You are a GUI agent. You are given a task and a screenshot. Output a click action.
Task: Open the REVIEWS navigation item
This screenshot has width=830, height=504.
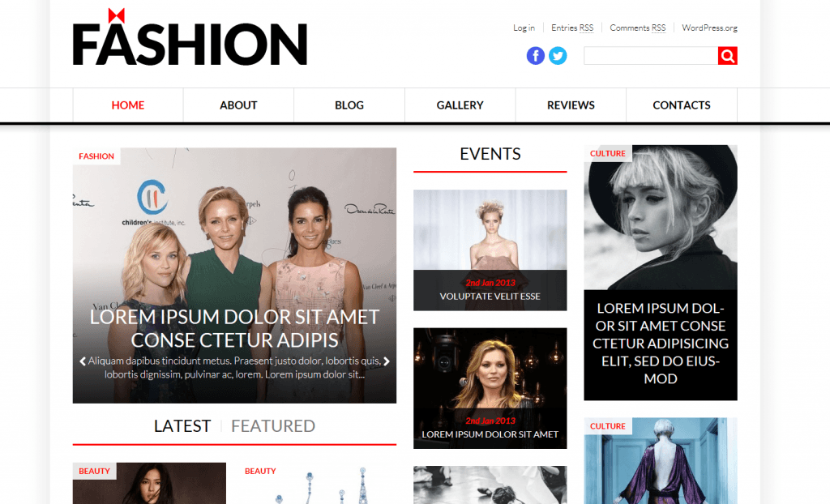point(571,105)
